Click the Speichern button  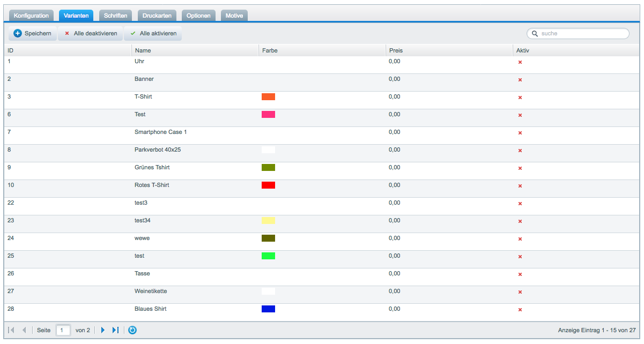tap(33, 34)
